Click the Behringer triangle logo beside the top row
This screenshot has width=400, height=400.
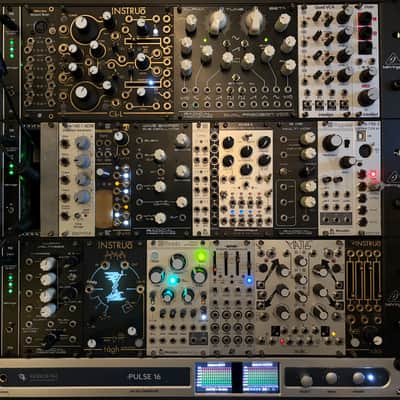pyautogui.click(x=393, y=61)
